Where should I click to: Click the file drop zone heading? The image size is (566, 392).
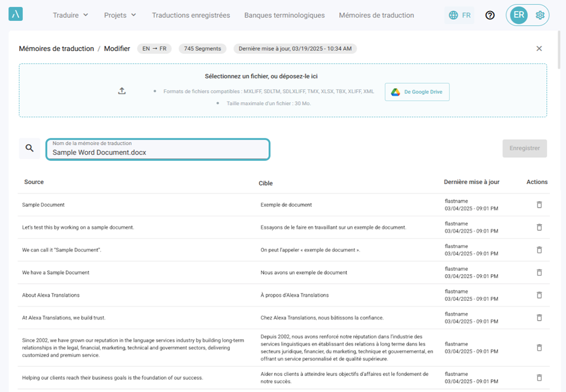(x=261, y=76)
